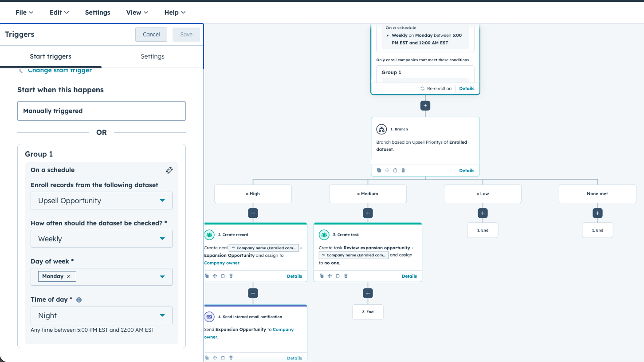The height and width of the screenshot is (362, 644).
Task: Open the dataset dropdown showing Upsell Opportunity
Action: tap(101, 201)
